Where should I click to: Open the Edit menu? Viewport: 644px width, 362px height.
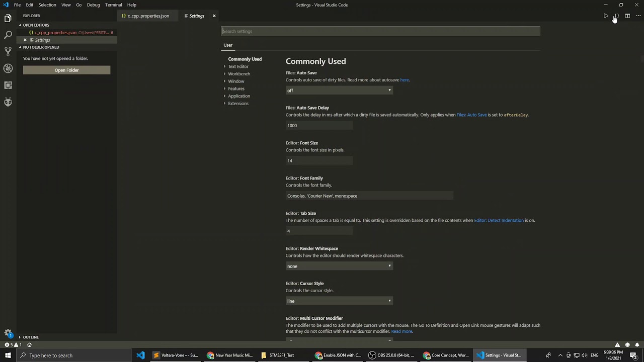pyautogui.click(x=30, y=5)
